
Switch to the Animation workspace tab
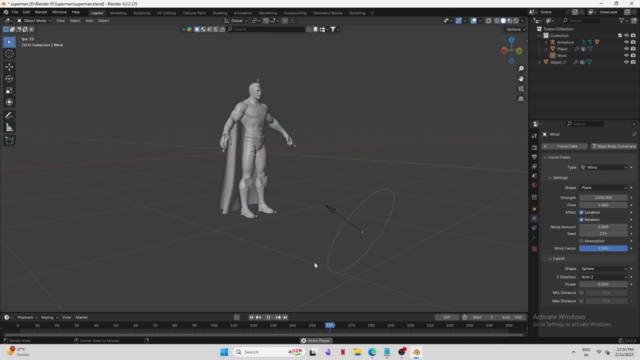pyautogui.click(x=243, y=13)
